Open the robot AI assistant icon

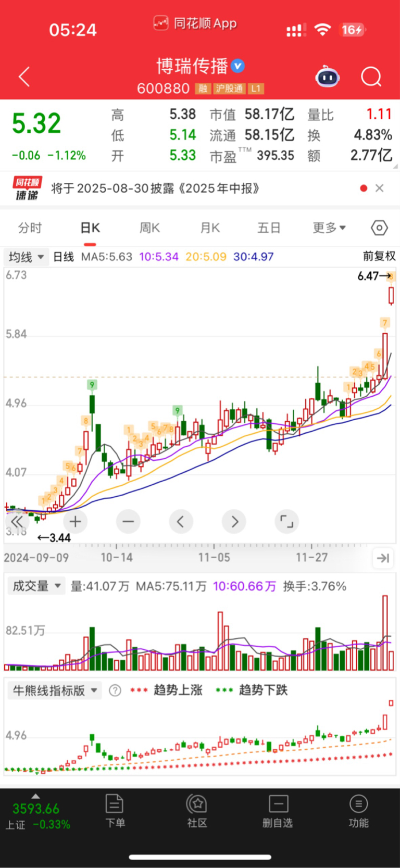[x=328, y=77]
